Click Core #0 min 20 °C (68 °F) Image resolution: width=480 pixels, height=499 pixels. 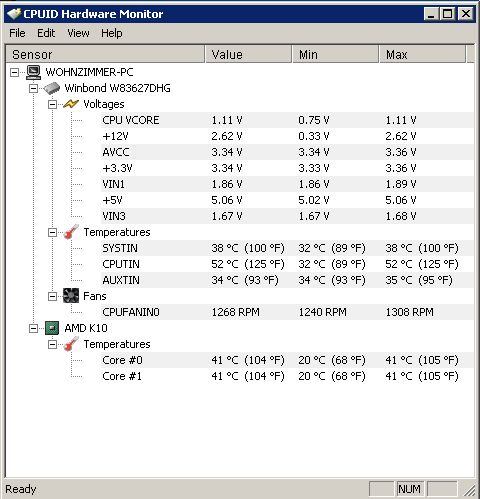pos(332,360)
